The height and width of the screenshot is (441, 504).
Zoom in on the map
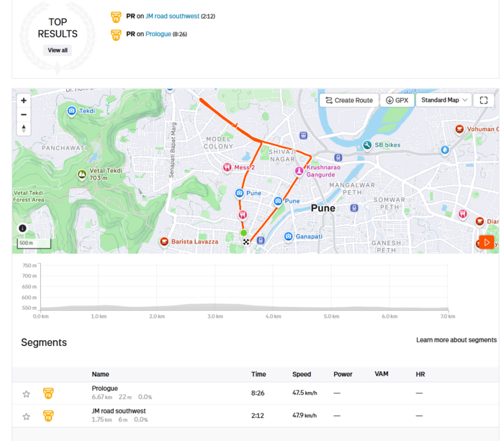click(x=24, y=101)
